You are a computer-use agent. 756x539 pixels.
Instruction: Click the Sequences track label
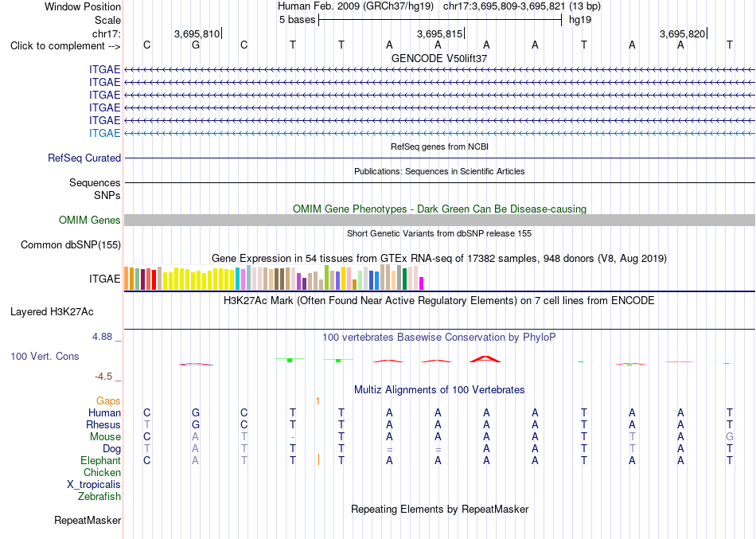tap(95, 182)
